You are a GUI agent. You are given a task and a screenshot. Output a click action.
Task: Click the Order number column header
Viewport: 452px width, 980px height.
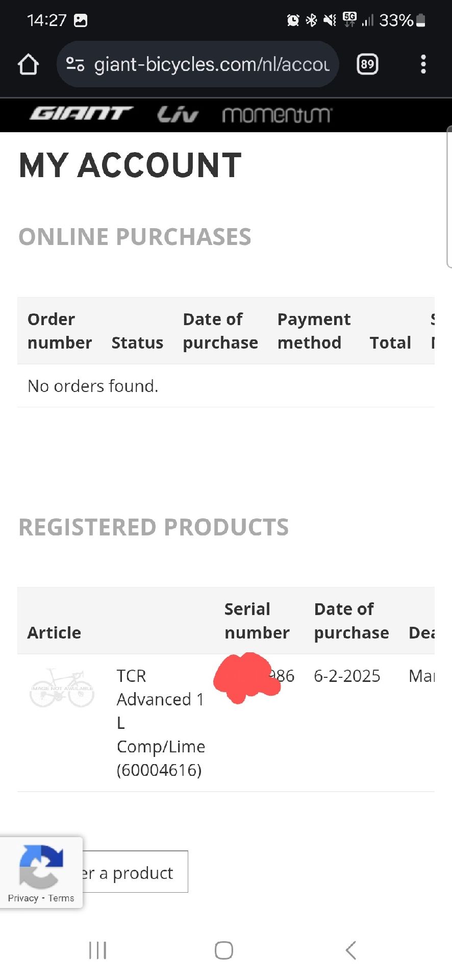click(60, 331)
